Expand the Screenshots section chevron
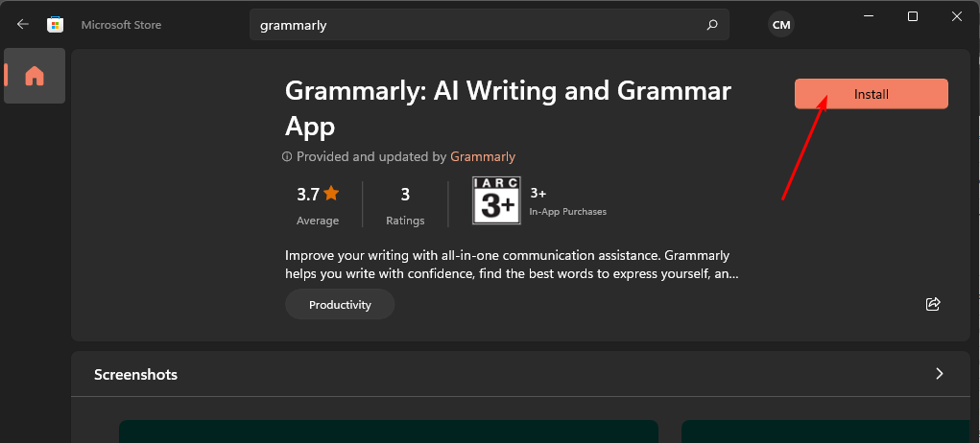The image size is (980, 443). coord(939,374)
